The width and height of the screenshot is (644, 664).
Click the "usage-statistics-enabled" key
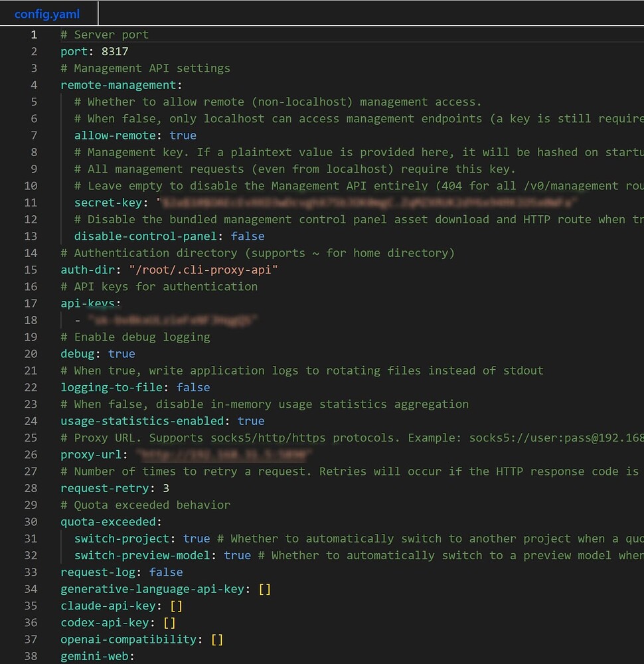click(142, 421)
